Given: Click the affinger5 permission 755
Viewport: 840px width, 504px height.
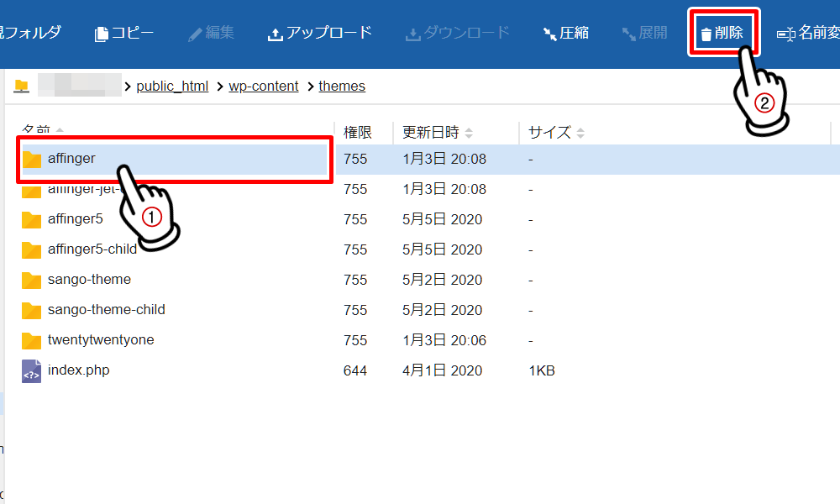Looking at the screenshot, I should [x=355, y=219].
